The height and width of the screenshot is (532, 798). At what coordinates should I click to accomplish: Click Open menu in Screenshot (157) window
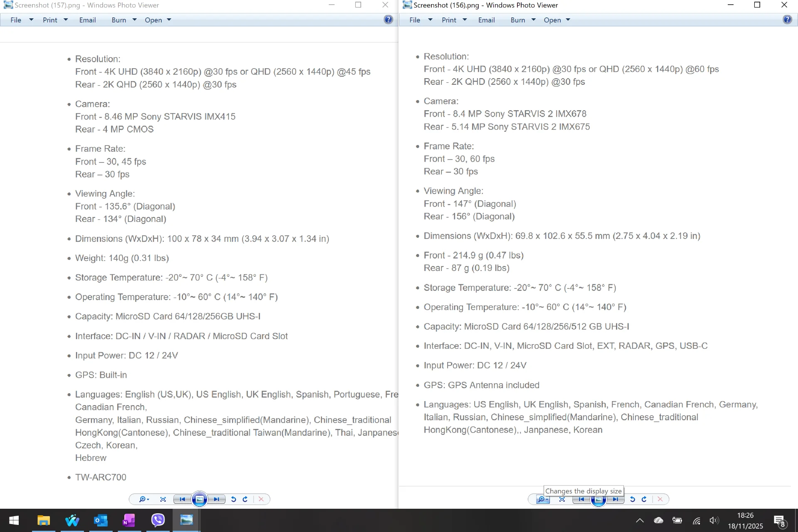tap(153, 20)
